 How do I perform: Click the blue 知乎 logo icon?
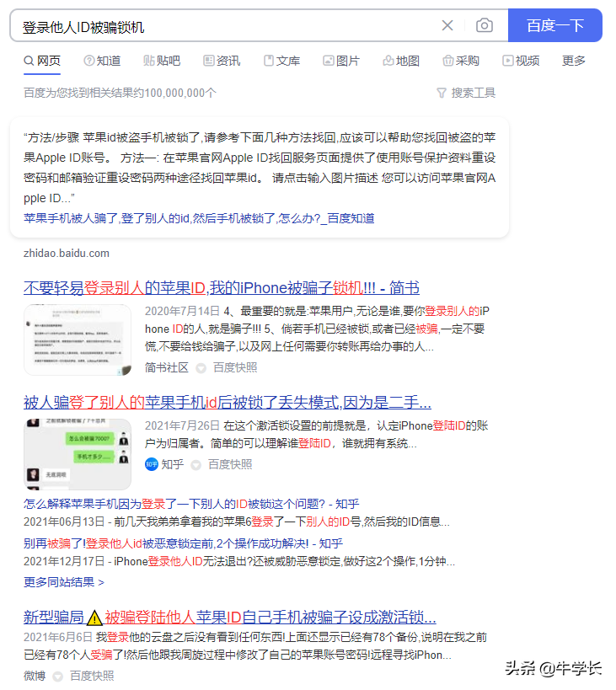tap(152, 464)
